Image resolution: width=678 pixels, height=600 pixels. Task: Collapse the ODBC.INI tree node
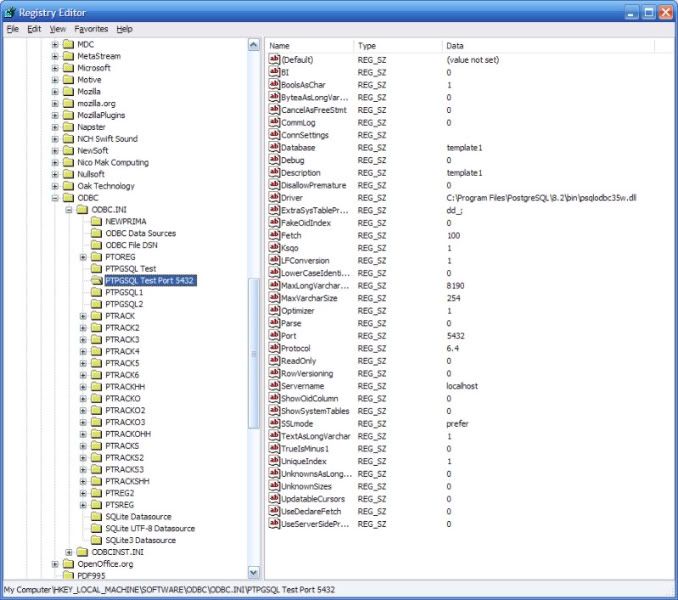point(69,210)
